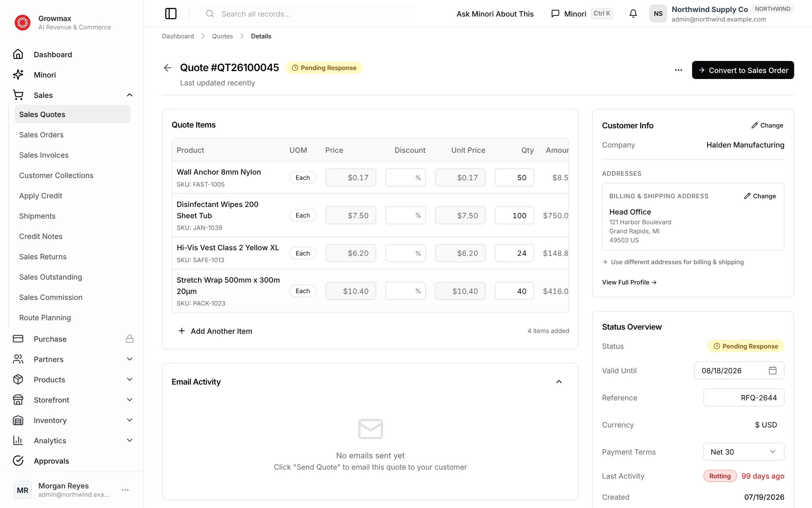Edit Qty for Stretch Wrap row
812x508 pixels.
(x=514, y=291)
